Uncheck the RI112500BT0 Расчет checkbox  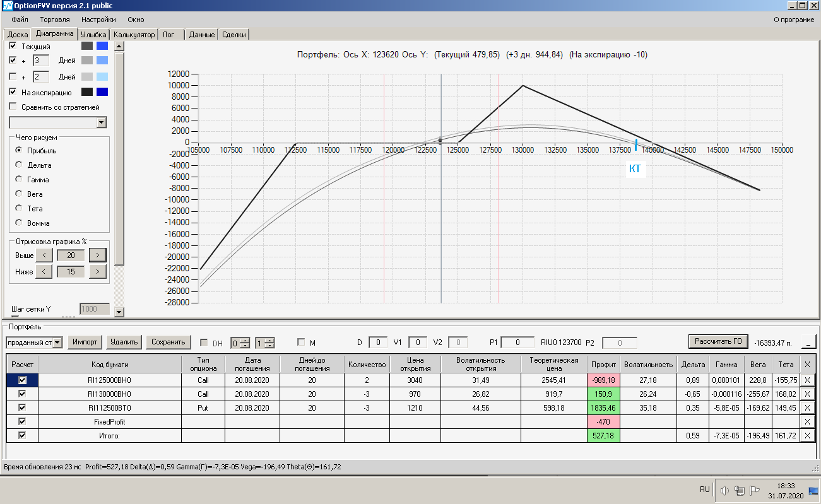point(22,407)
